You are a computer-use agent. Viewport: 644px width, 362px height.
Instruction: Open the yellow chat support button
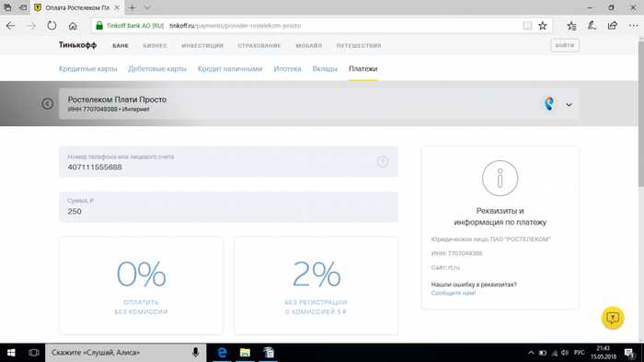tap(613, 318)
